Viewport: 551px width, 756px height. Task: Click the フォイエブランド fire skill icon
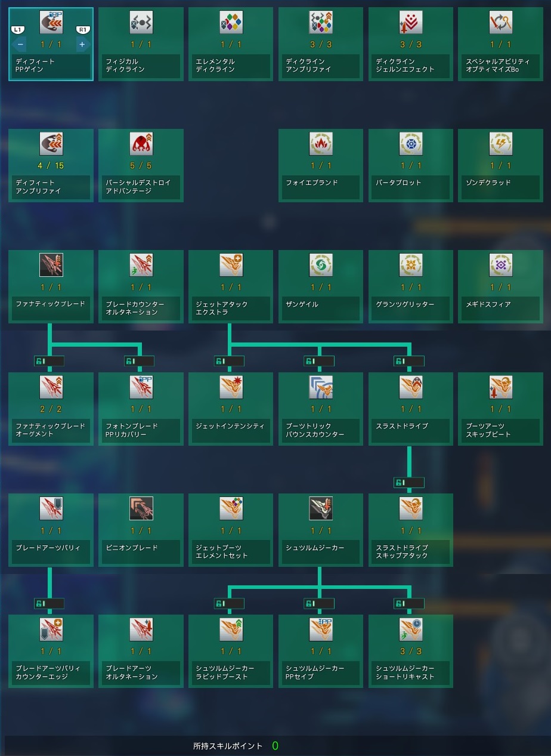(x=321, y=144)
